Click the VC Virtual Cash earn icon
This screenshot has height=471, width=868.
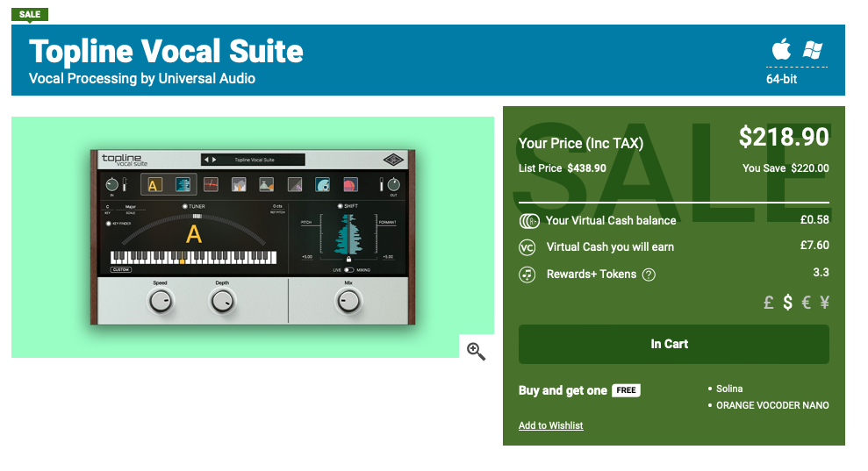click(x=527, y=247)
